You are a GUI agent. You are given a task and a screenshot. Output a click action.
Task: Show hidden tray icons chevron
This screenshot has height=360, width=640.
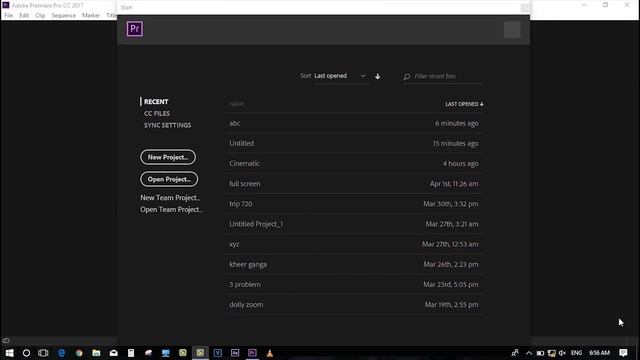(x=529, y=353)
